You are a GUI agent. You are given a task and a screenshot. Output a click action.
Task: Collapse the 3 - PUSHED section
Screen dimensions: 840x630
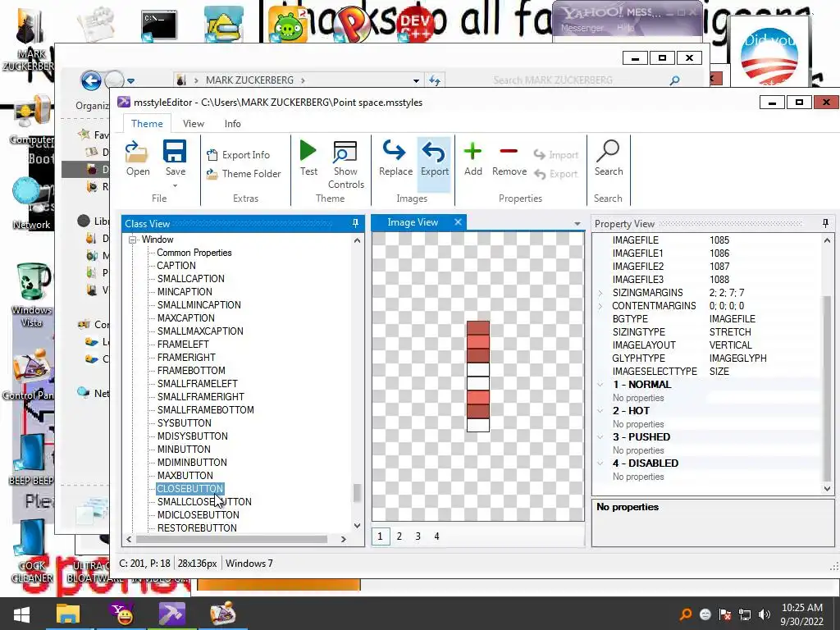pos(600,437)
